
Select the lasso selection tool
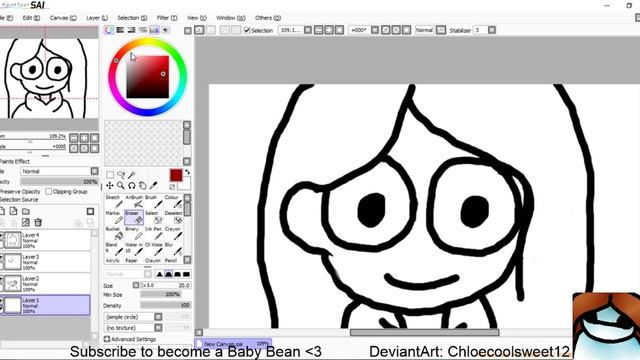[121, 175]
